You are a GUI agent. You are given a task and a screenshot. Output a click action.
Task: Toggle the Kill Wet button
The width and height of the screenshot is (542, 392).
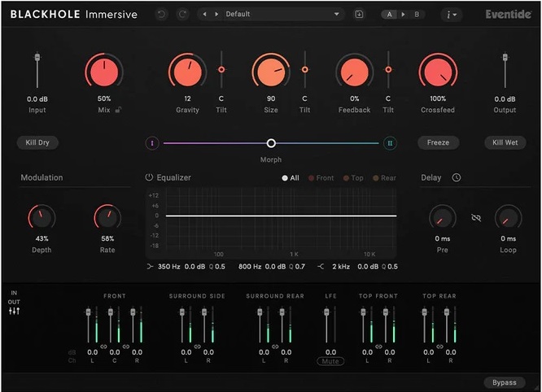[505, 142]
